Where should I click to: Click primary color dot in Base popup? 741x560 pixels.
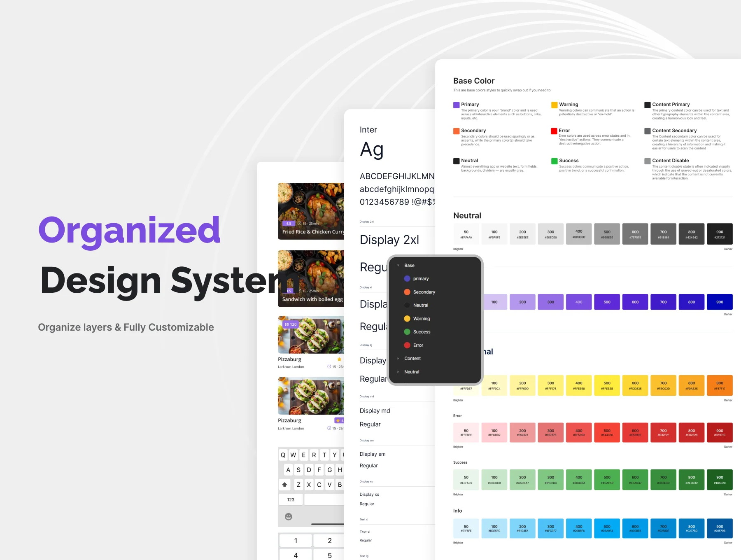pos(407,279)
